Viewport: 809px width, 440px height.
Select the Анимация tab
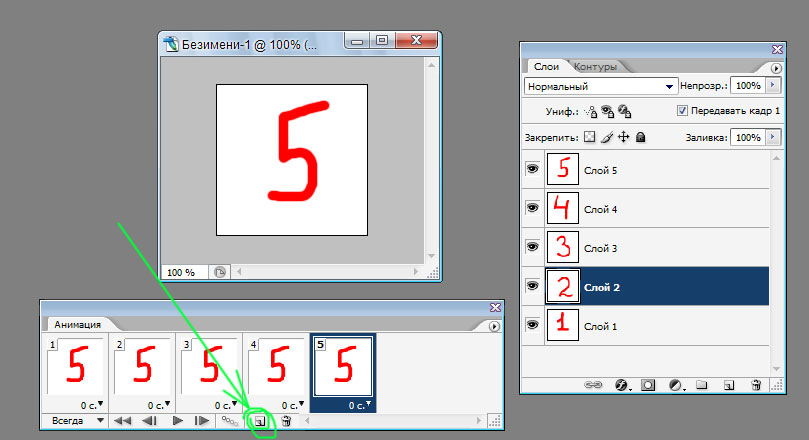click(x=78, y=324)
